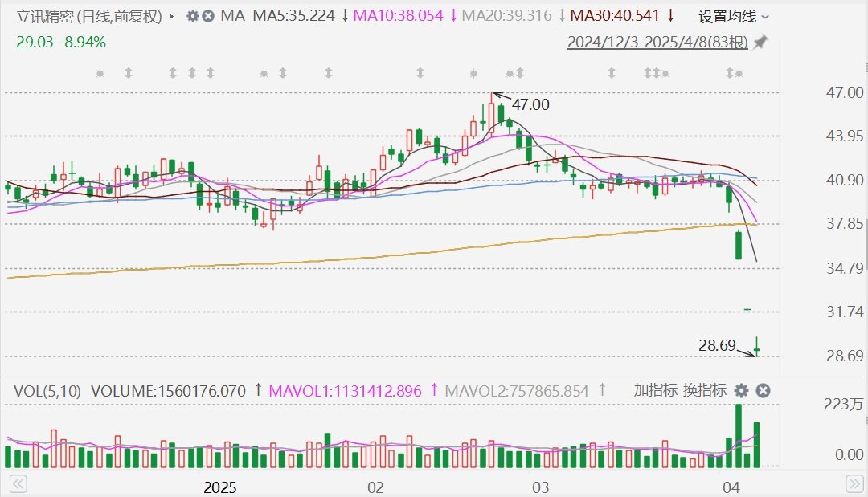Select the MA30:40.541 line label

615,16
